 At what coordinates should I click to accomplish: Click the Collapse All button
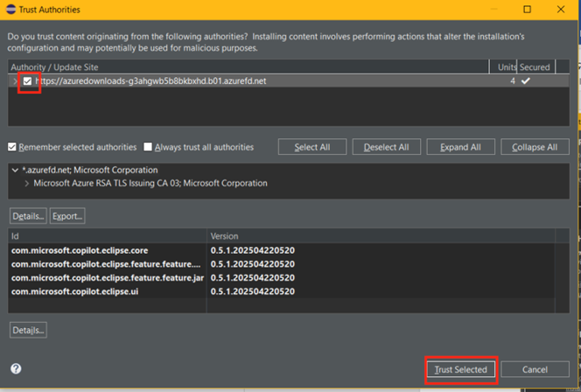coord(535,147)
